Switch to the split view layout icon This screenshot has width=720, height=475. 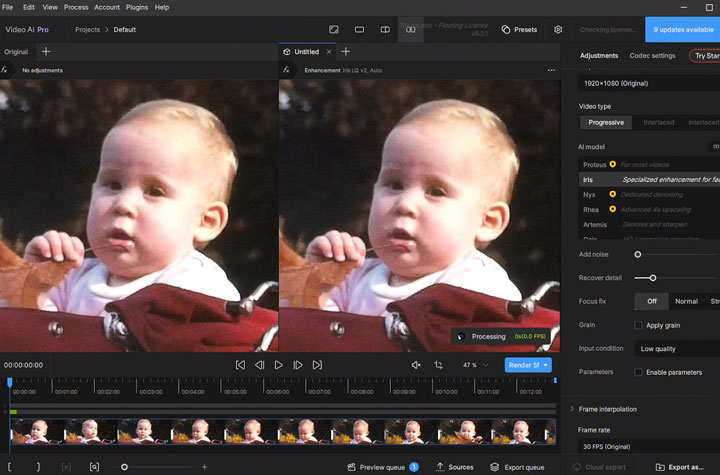[x=385, y=29]
